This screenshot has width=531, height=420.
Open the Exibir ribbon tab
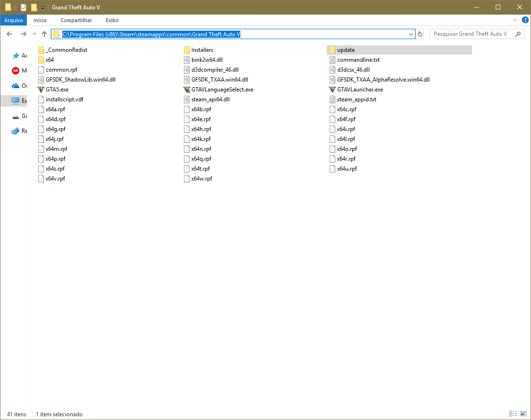[112, 20]
